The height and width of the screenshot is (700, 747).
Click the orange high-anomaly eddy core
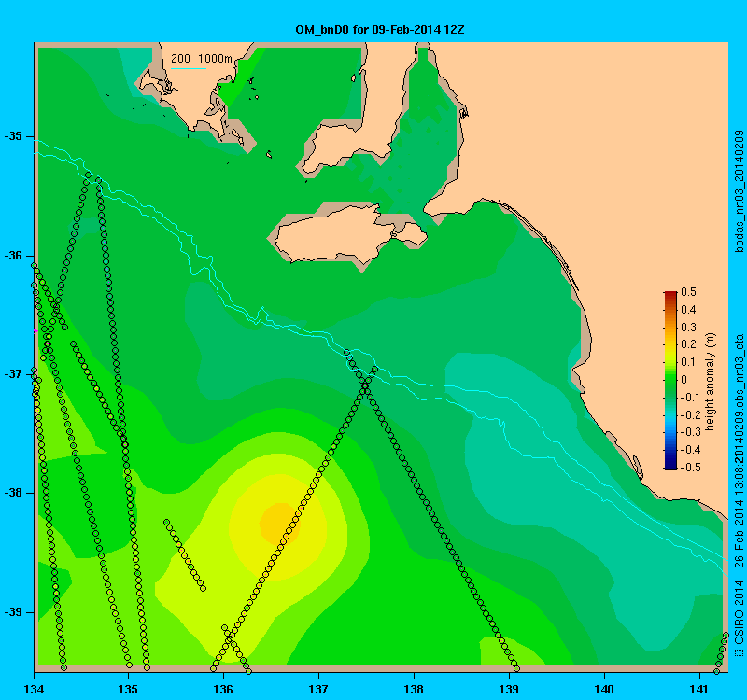coord(280,523)
